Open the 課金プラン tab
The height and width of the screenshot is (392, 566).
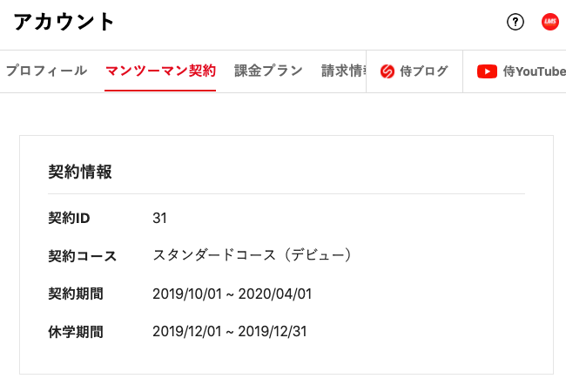click(268, 71)
